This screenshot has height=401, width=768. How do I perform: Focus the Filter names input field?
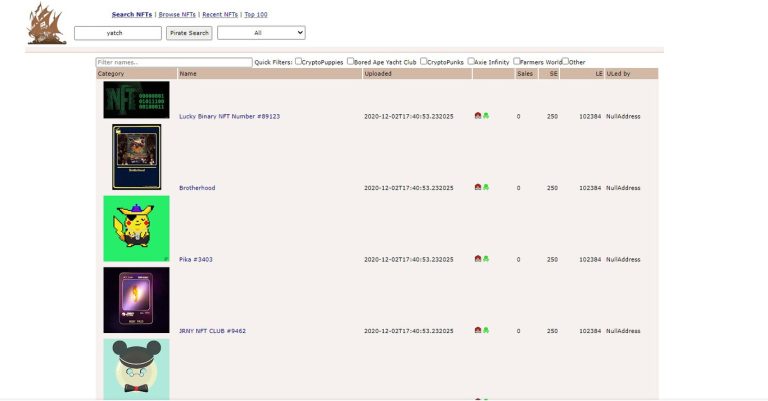tap(174, 62)
